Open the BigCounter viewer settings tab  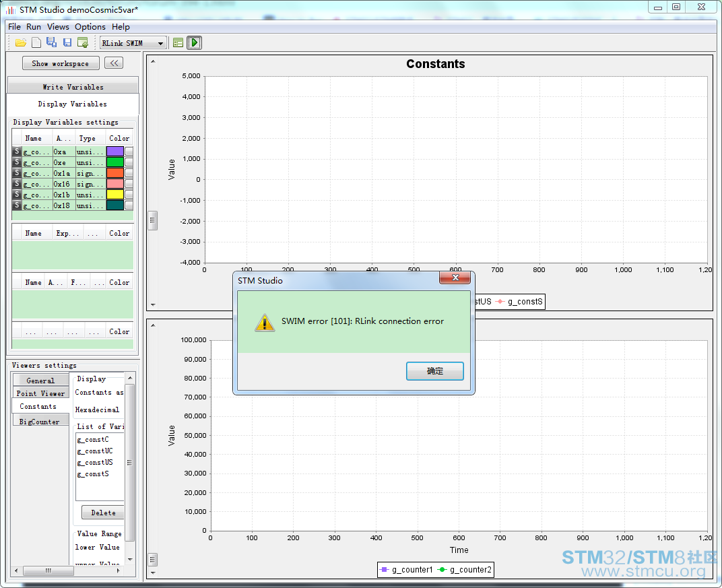[40, 422]
